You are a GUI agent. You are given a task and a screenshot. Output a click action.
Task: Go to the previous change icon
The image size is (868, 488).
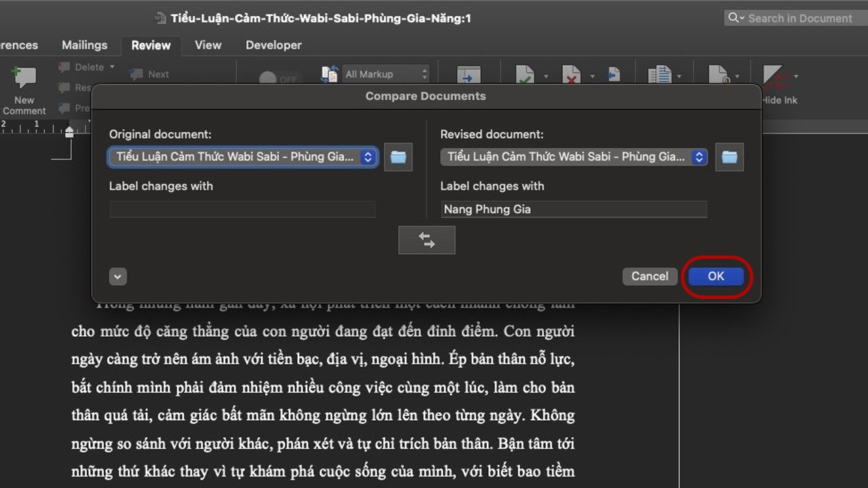coord(614,73)
